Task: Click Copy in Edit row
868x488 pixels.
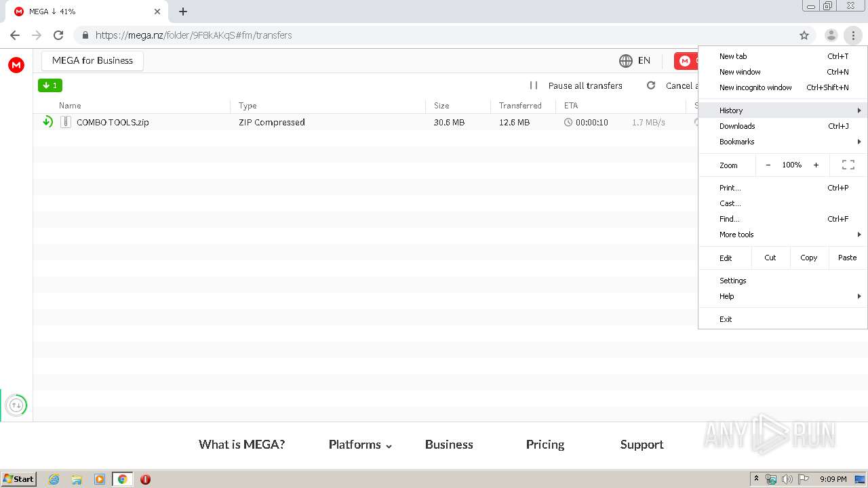Action: 808,258
